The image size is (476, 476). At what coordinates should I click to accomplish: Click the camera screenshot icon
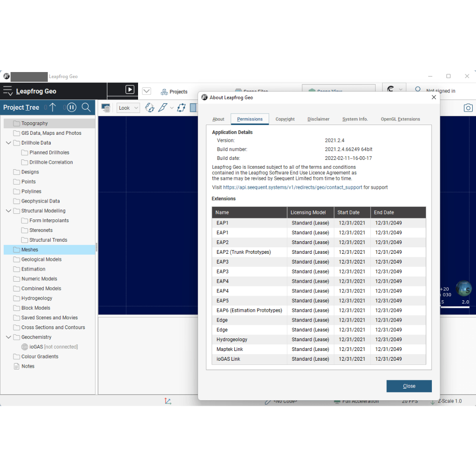[468, 108]
